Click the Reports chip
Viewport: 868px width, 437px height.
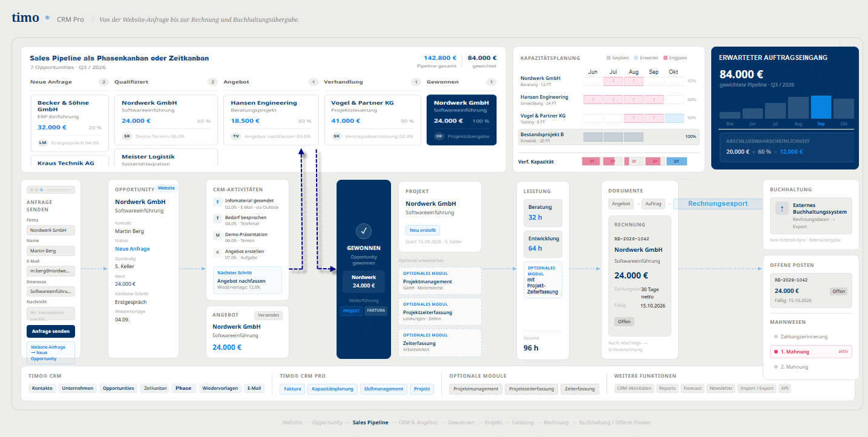[x=667, y=389]
